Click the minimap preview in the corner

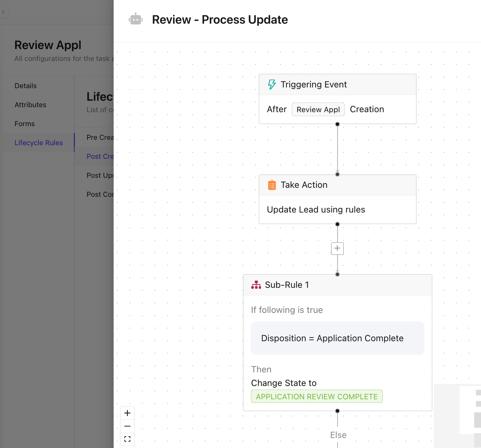(457, 416)
